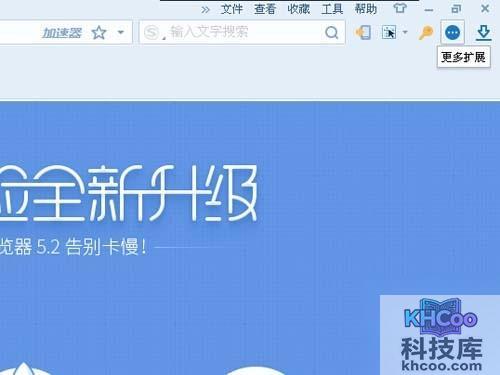500x375 pixels.
Task: Expand the favorites dropdown arrow beside star
Action: (121, 32)
